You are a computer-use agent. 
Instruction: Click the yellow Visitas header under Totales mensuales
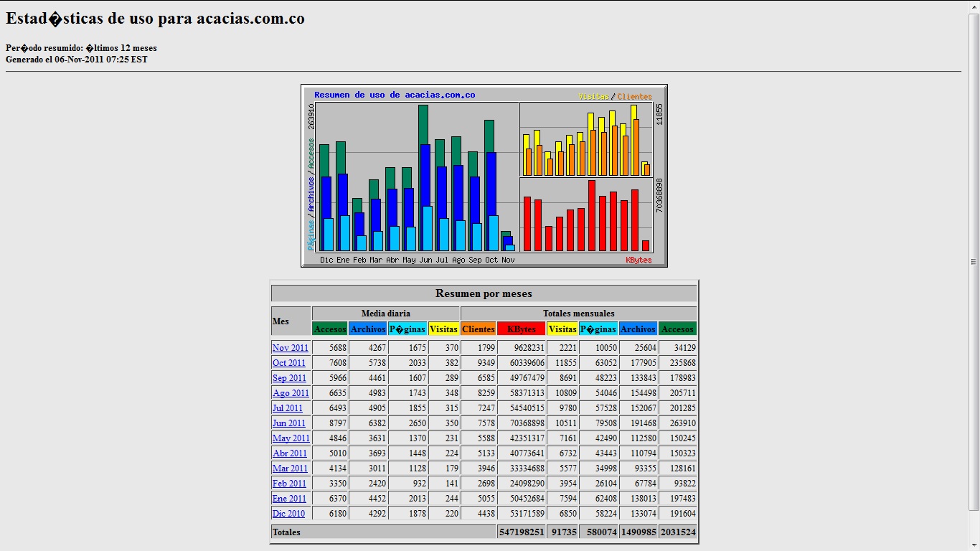point(562,329)
